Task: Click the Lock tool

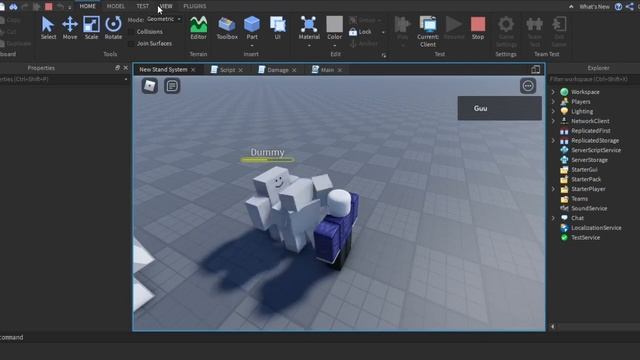Action: coord(360,32)
